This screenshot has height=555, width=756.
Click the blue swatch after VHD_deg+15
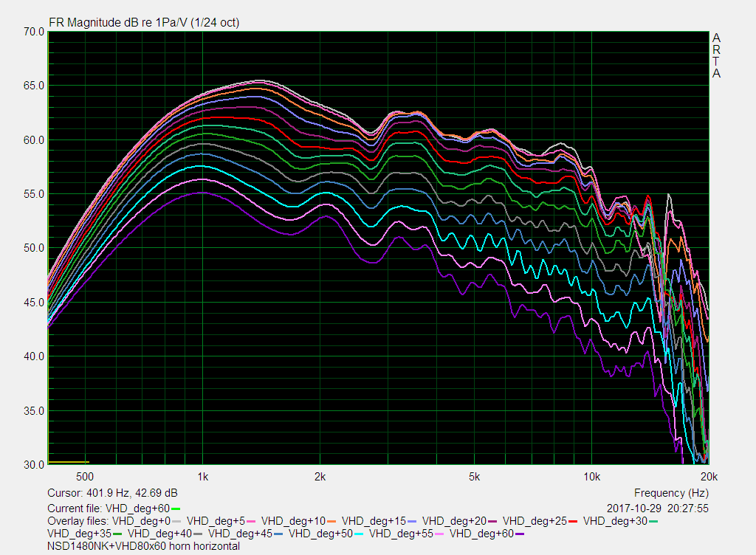[x=412, y=522]
